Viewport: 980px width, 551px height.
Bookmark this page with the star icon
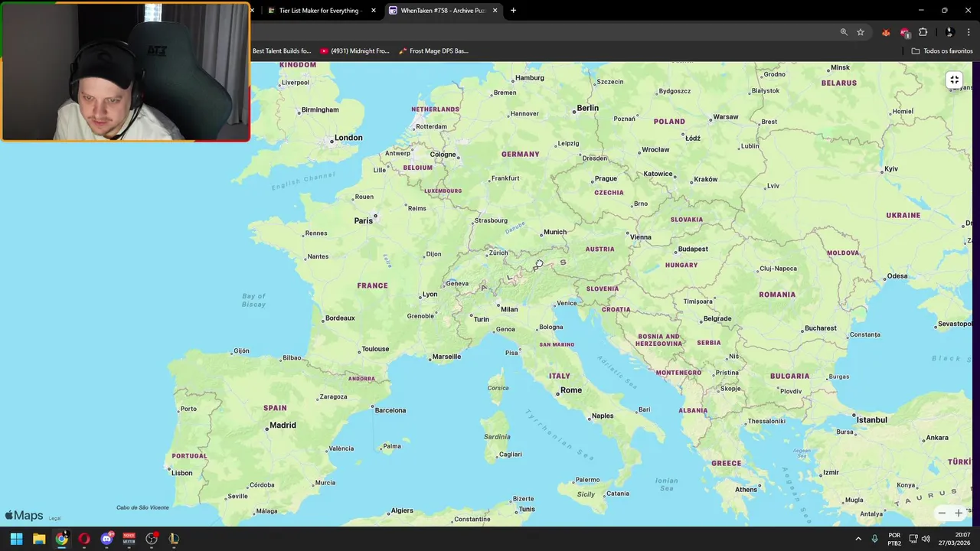tap(861, 32)
